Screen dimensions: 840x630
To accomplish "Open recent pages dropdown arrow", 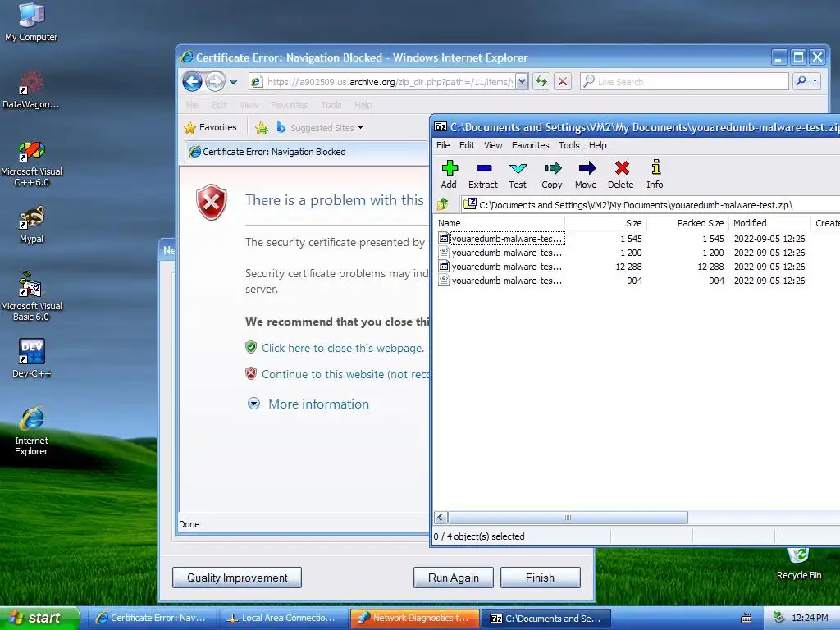I will click(233, 82).
